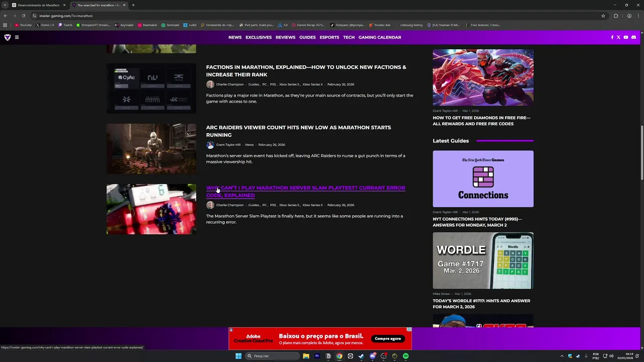Go back using the browser back arrow
This screenshot has height=362, width=644.
(x=6, y=16)
